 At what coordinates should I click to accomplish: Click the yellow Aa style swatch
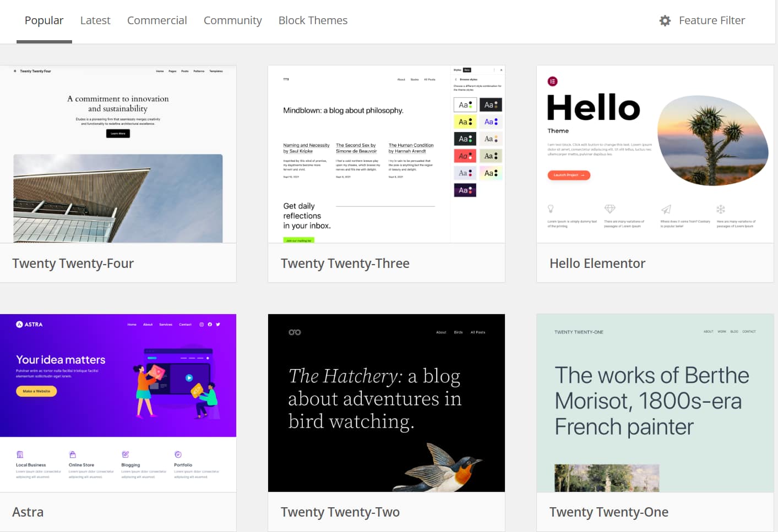pyautogui.click(x=465, y=122)
